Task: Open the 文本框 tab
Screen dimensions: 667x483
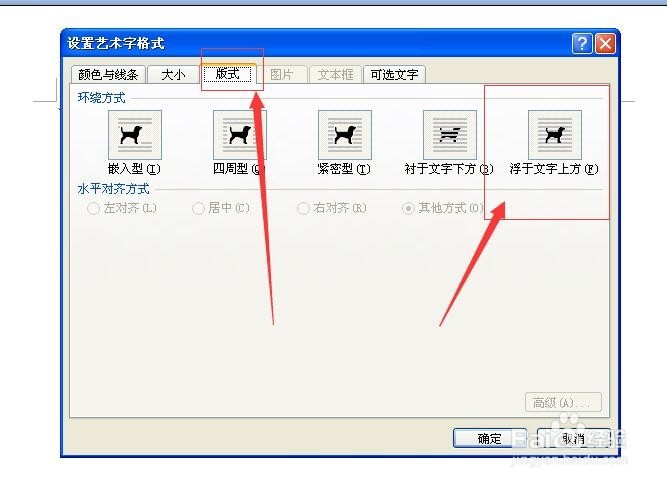Action: (x=336, y=75)
